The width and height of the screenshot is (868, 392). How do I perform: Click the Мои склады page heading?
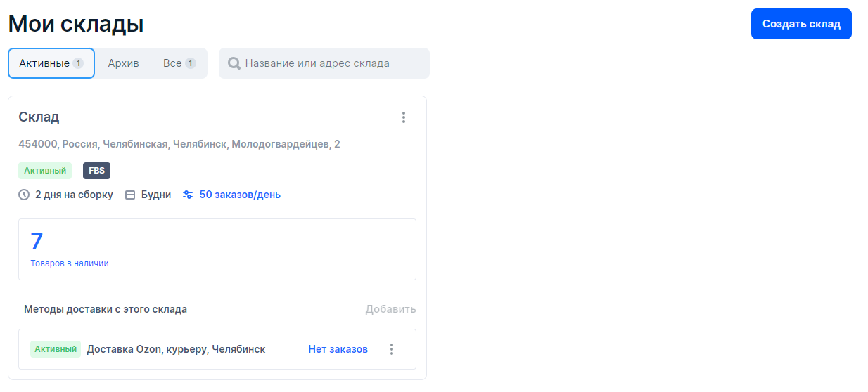pos(76,24)
